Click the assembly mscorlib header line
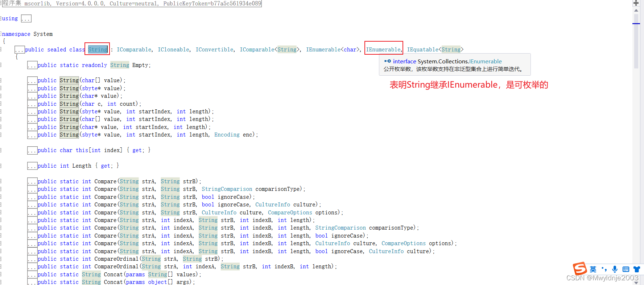Screen dimensions: 644x285 [x=131, y=3]
